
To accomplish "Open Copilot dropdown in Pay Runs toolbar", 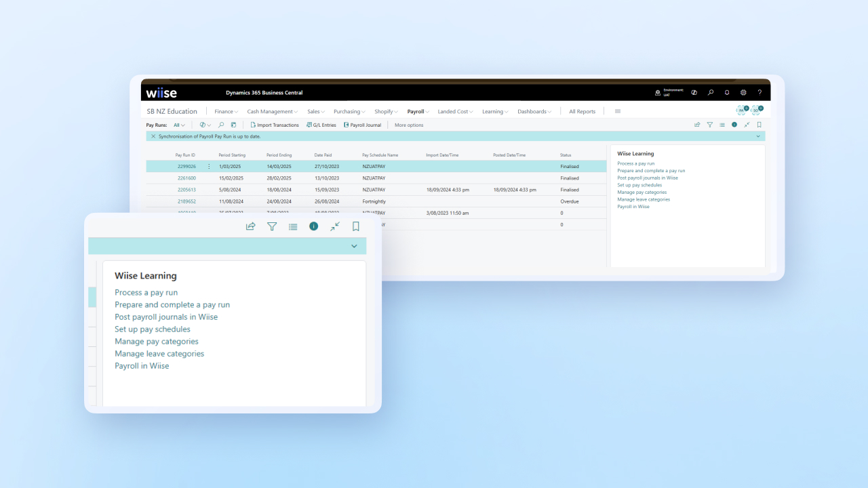I will (205, 125).
